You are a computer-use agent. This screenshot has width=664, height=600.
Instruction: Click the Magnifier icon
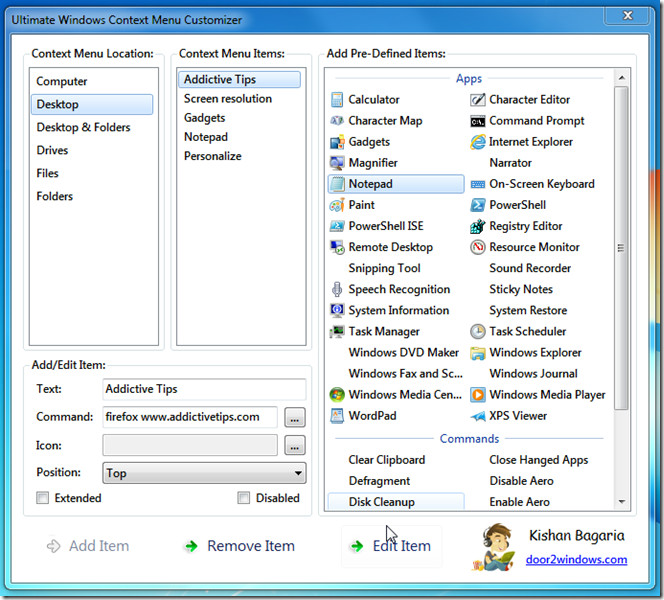point(337,163)
